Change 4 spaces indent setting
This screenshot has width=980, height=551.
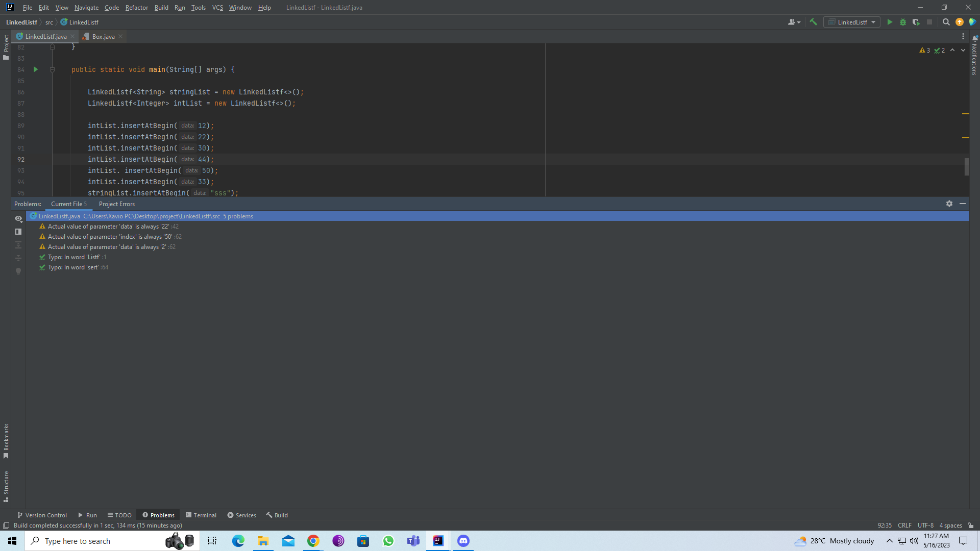coord(950,525)
